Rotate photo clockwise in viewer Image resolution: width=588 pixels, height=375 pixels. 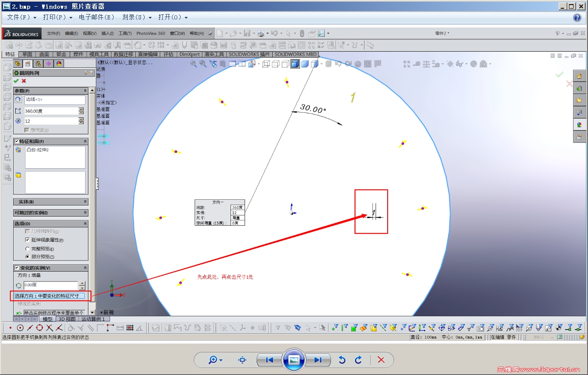pos(358,360)
